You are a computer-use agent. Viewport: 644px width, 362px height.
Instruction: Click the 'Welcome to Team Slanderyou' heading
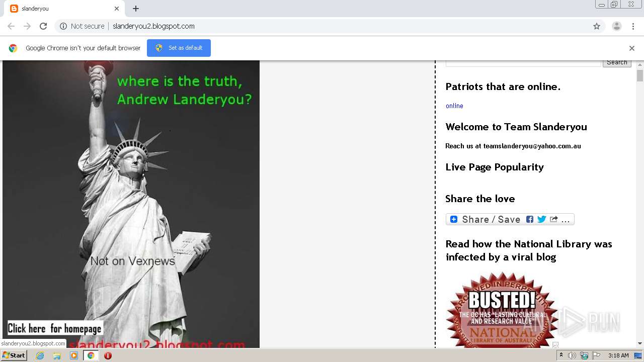[516, 127]
